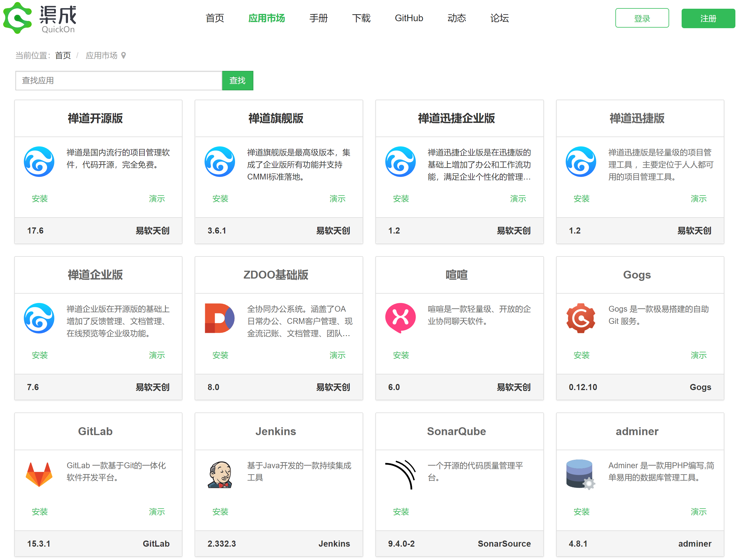Click the 禅道开源版 card title

coord(95,118)
